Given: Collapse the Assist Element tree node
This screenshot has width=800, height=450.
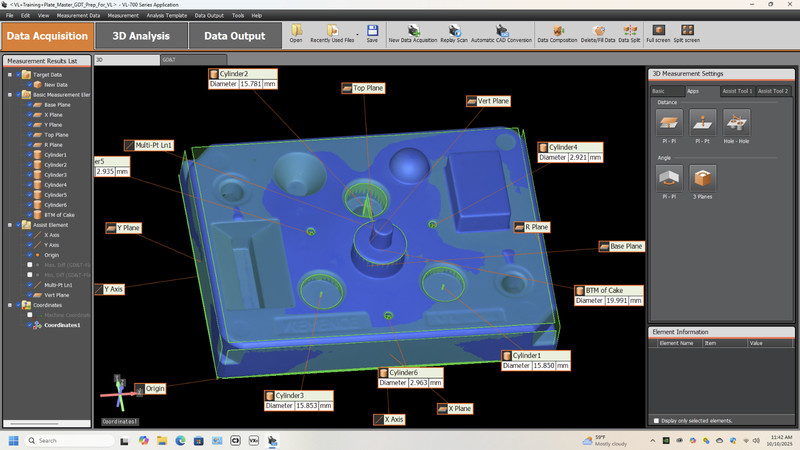Looking at the screenshot, I should coord(10,224).
